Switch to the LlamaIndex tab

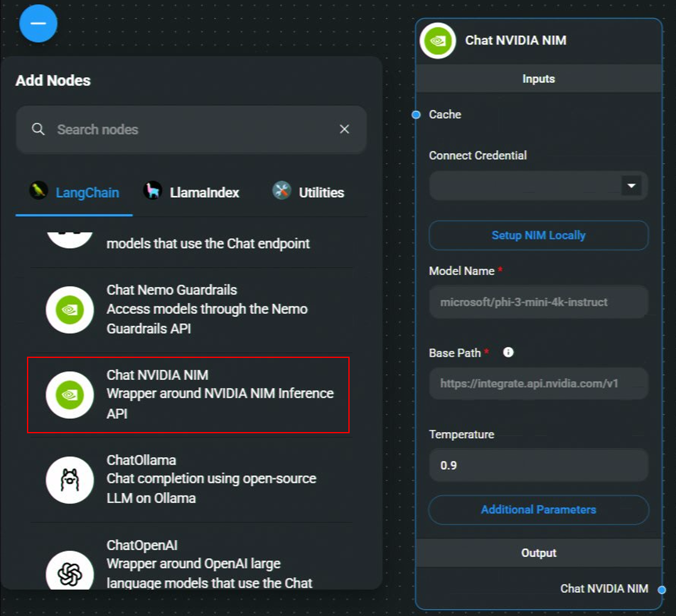coord(191,193)
